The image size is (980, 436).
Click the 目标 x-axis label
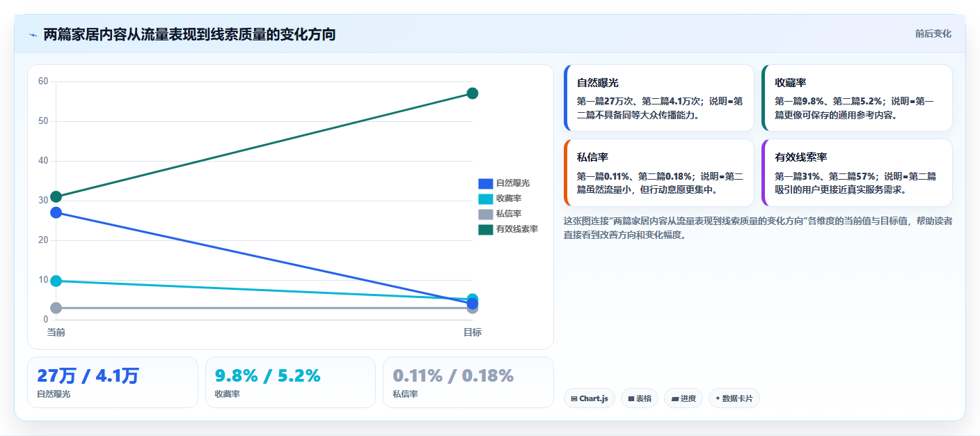point(473,332)
